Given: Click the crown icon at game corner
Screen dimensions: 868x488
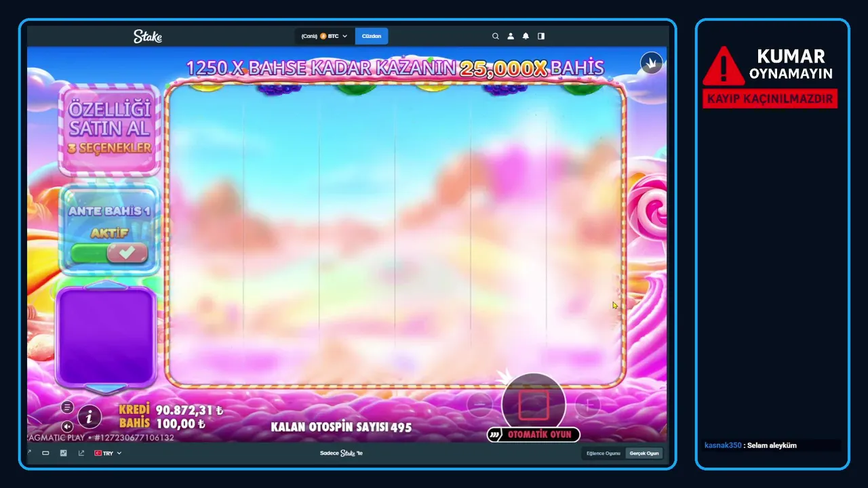Looking at the screenshot, I should point(652,64).
